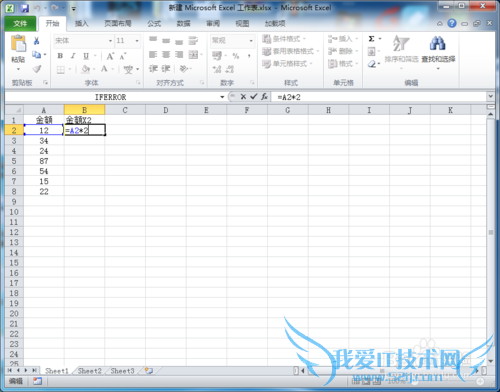This screenshot has height=392, width=500.
Task: Select column C header
Action: pyautogui.click(x=125, y=110)
